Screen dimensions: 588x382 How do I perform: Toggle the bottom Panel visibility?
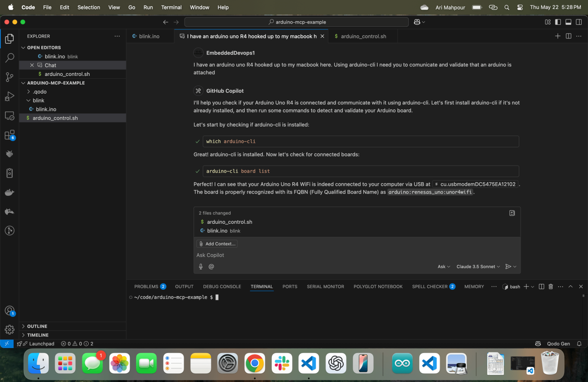click(x=568, y=22)
